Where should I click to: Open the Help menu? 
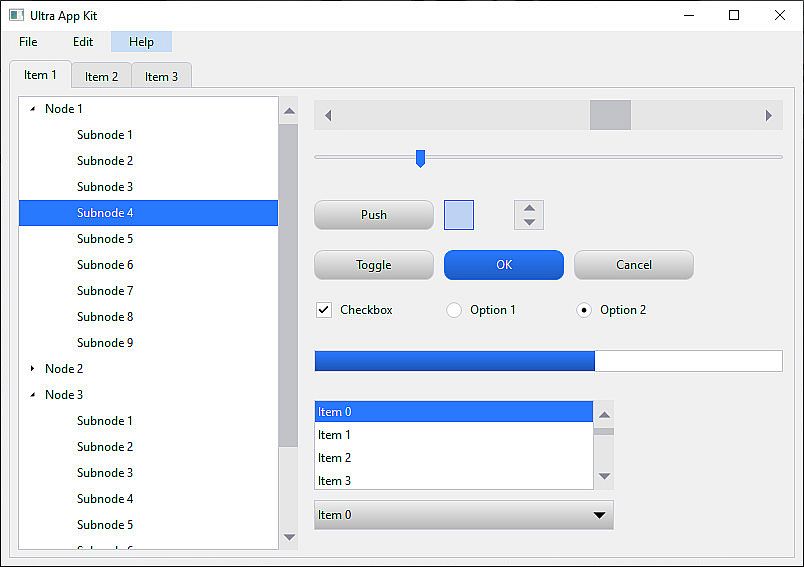click(x=141, y=42)
